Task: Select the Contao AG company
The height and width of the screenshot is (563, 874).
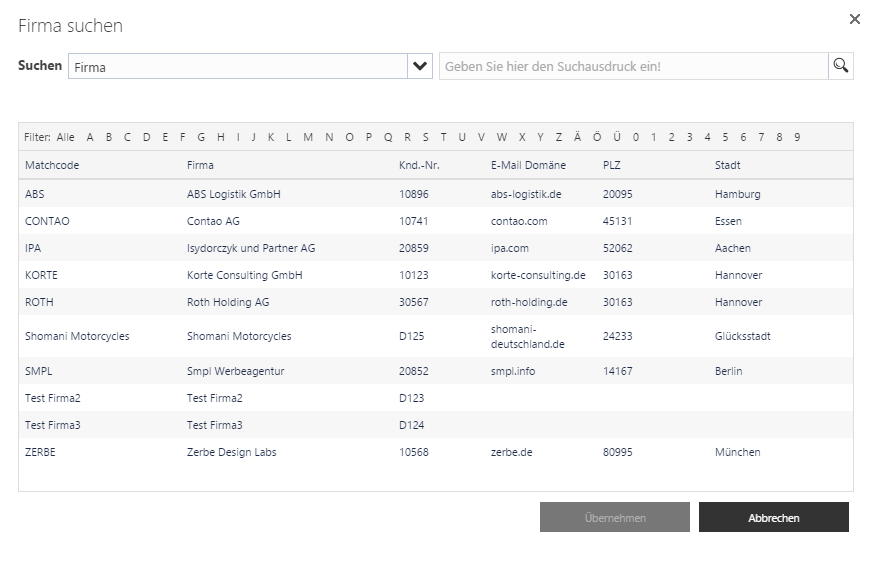Action: (213, 221)
